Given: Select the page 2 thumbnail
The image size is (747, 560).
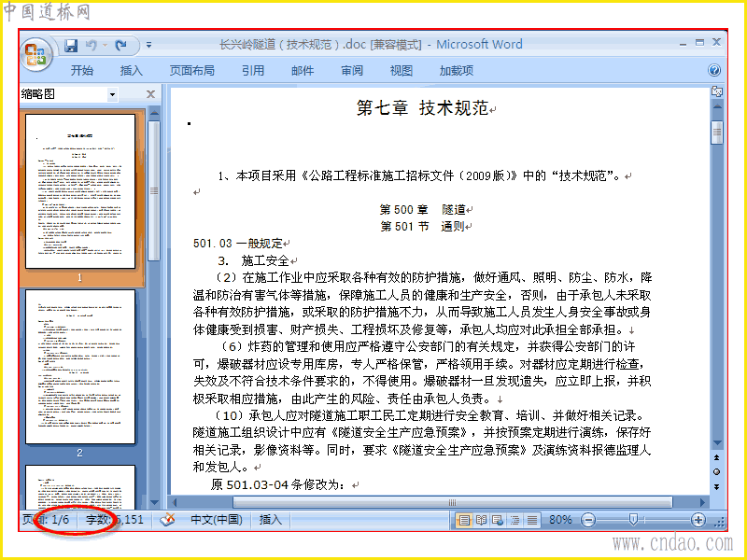Looking at the screenshot, I should (x=80, y=367).
